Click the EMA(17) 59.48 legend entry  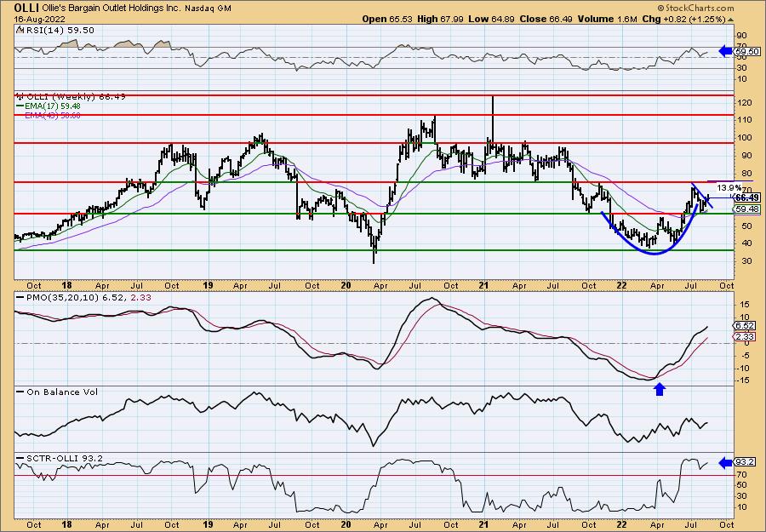coord(52,106)
